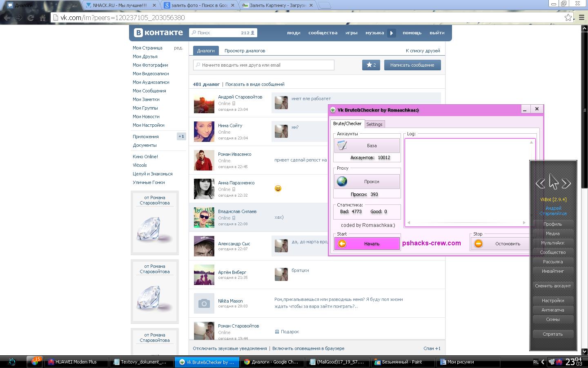Image resolution: width=588 pixels, height=368 pixels.
Task: Click the Log box vertical scrollbar up arrow
Action: pos(531,142)
